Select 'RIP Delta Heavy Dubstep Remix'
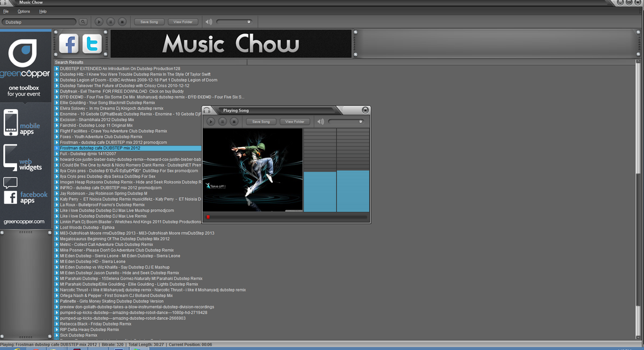 click(90, 330)
